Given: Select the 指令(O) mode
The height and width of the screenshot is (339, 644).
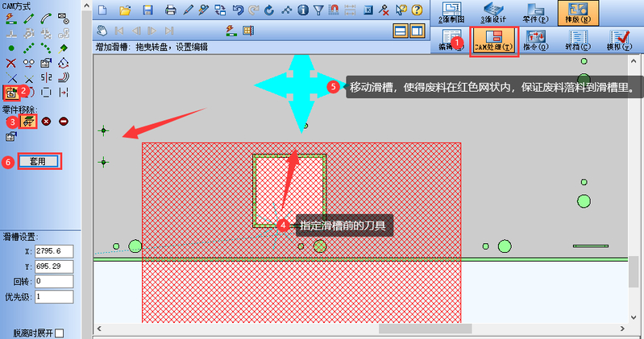Looking at the screenshot, I should click(535, 41).
